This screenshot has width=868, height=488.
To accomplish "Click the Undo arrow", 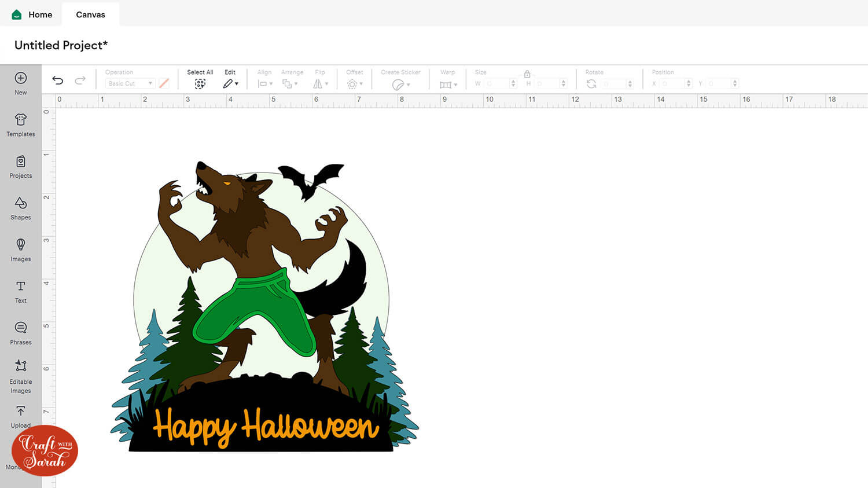I will pyautogui.click(x=58, y=80).
